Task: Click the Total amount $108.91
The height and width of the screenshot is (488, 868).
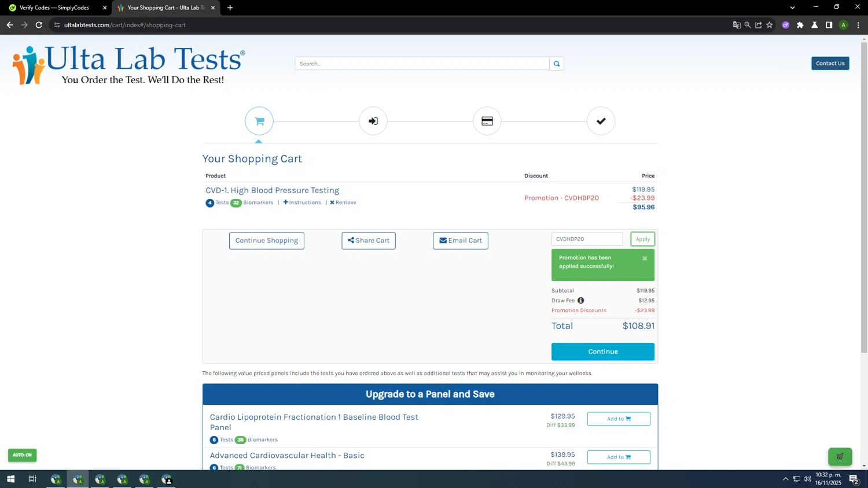Action: tap(638, 326)
